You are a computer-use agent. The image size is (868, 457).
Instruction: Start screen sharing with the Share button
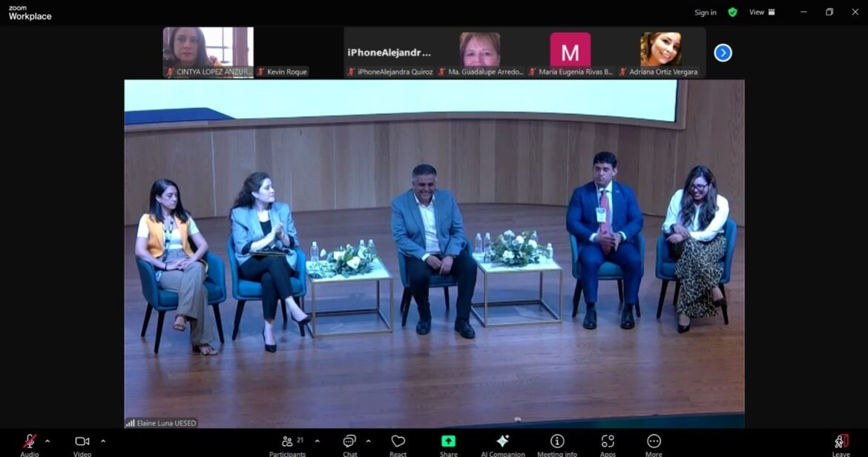[x=448, y=442]
